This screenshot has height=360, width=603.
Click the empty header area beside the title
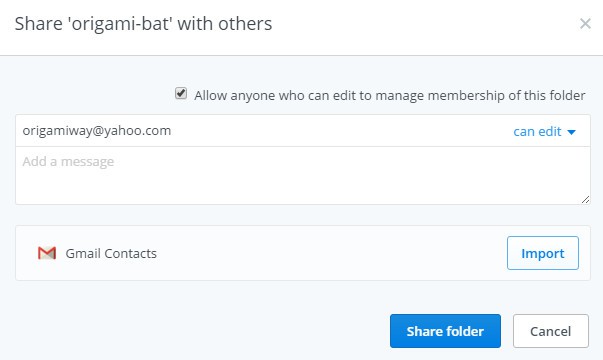pos(423,23)
